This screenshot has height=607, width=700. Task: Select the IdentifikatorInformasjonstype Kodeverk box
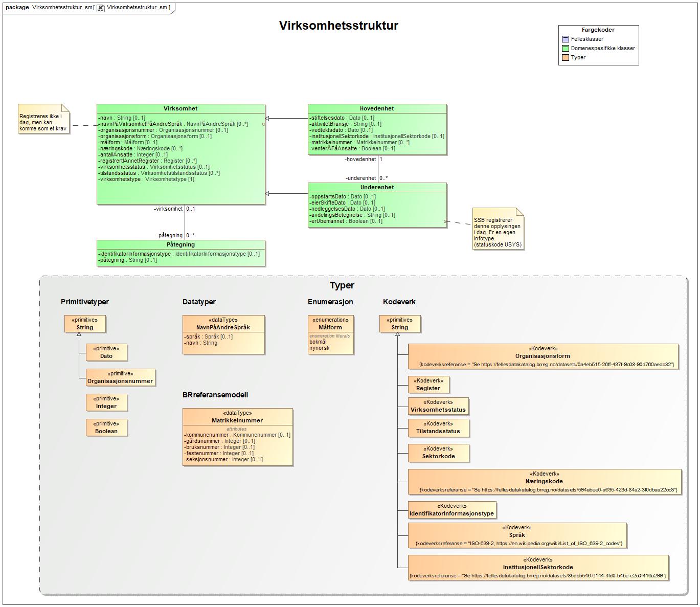(452, 510)
